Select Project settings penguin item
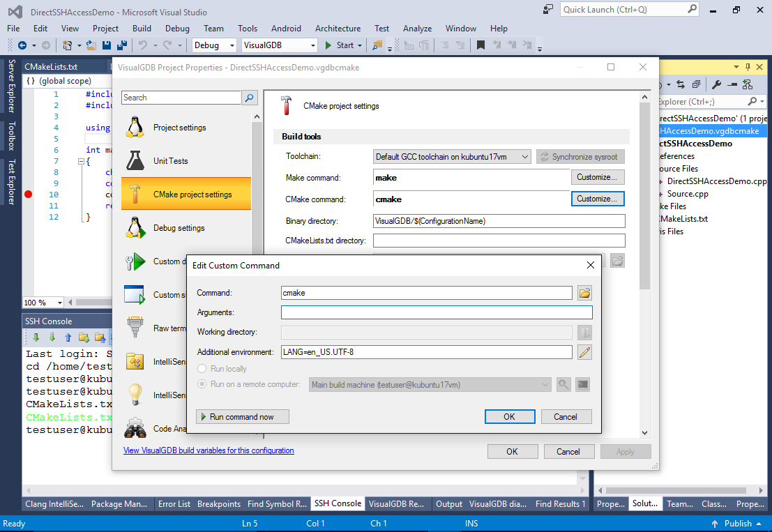Screen dimensions: 772x532 point(186,128)
